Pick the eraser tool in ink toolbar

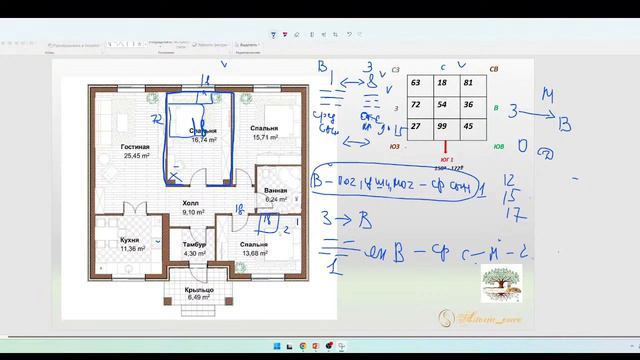point(297,35)
